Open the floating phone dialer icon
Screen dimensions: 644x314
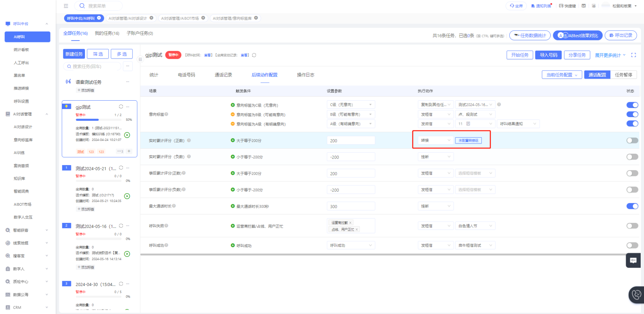(x=636, y=294)
